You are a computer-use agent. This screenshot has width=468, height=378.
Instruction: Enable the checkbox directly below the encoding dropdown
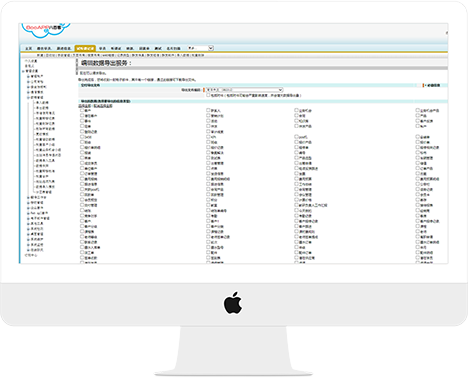(208, 95)
